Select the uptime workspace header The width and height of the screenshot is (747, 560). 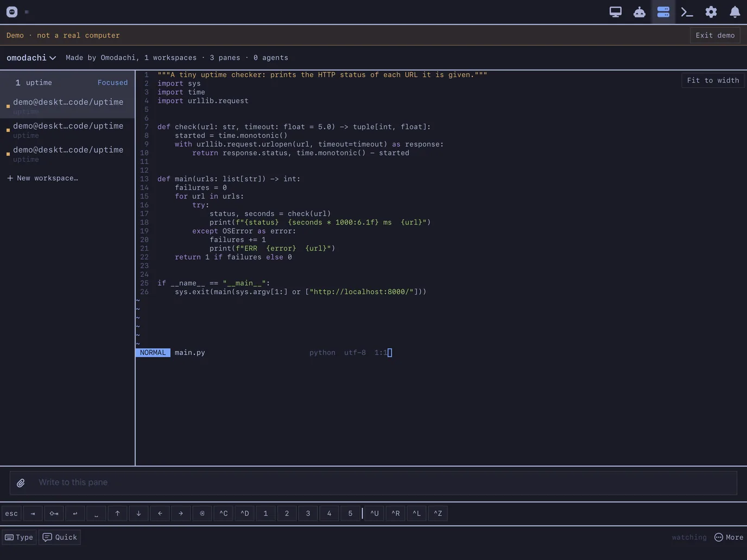(x=67, y=82)
